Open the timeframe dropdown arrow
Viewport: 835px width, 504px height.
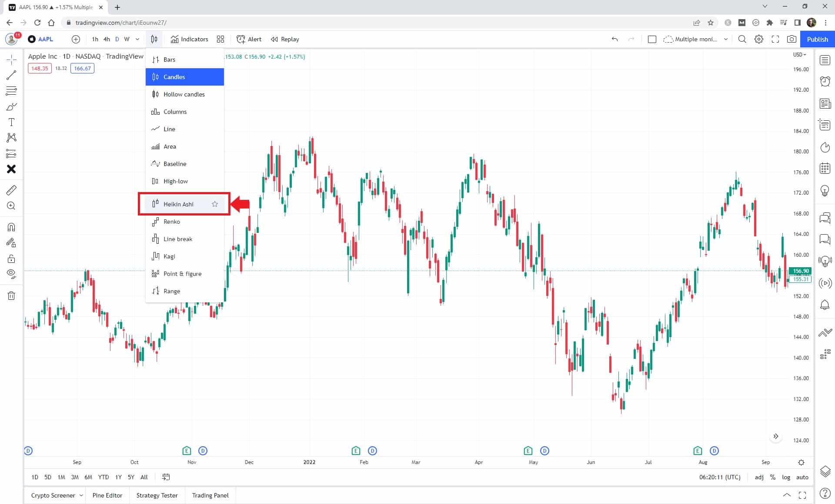[x=137, y=39]
